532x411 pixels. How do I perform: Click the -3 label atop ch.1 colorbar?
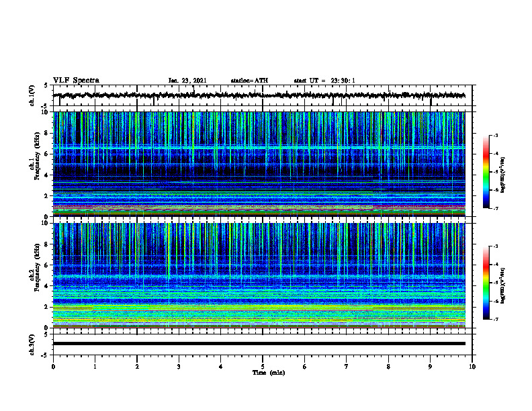496,135
